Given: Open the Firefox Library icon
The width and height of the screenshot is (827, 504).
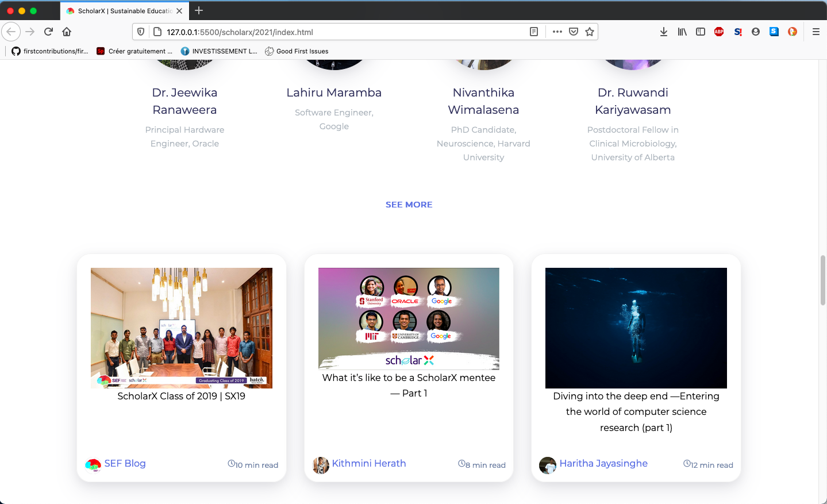Looking at the screenshot, I should pos(682,32).
